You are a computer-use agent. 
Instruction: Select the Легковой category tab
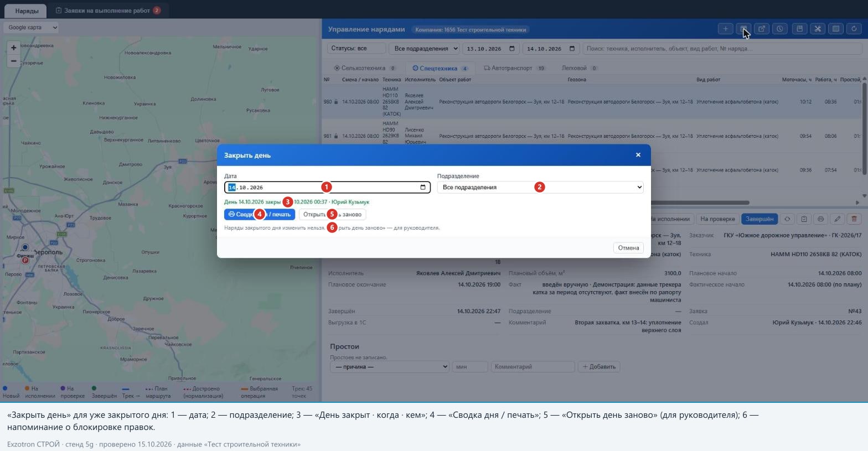click(580, 68)
